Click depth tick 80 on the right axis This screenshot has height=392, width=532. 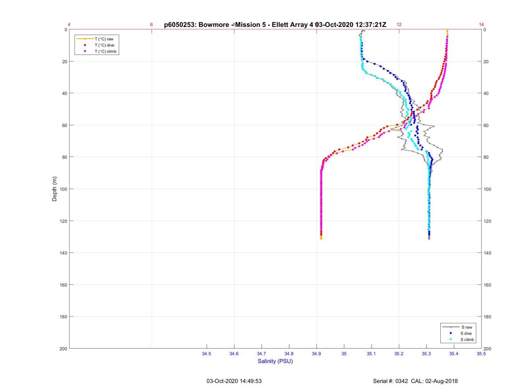pyautogui.click(x=486, y=157)
